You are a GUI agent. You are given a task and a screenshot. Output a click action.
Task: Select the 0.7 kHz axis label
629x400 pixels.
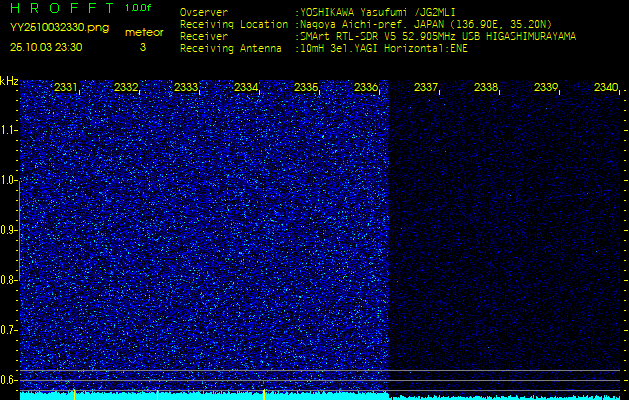(8, 330)
